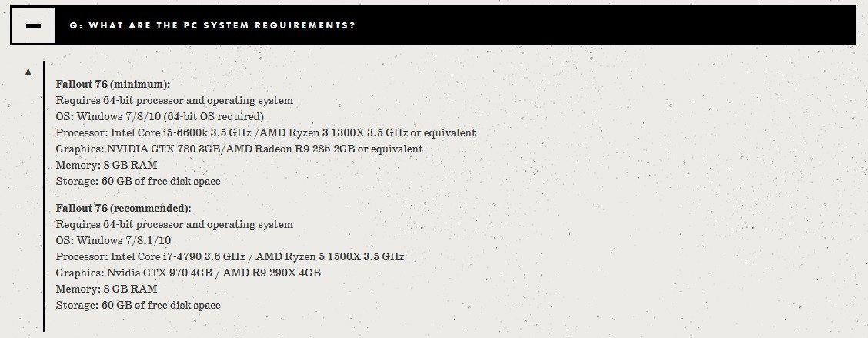Click 'Requires 64-bit processor' line under minimum

pos(175,101)
